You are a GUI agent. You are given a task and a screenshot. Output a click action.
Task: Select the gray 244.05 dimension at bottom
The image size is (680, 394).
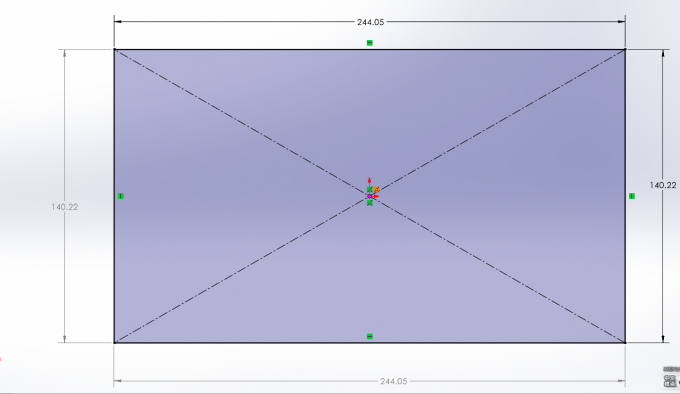(x=394, y=381)
